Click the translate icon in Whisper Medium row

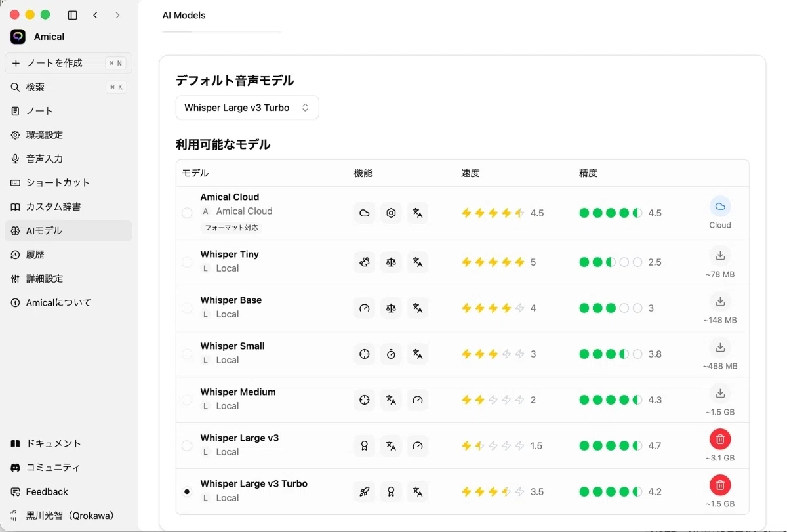391,399
